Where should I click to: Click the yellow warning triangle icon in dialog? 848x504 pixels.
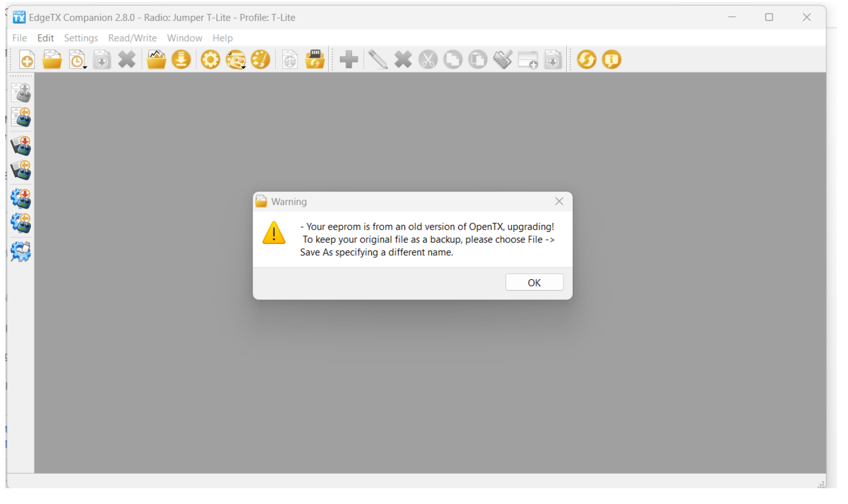click(x=274, y=233)
